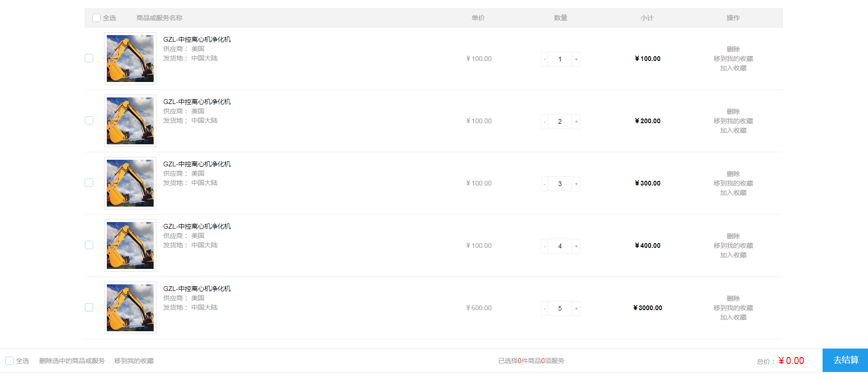This screenshot has width=868, height=379.
Task: Click 删除 for the first cart item
Action: (x=733, y=49)
